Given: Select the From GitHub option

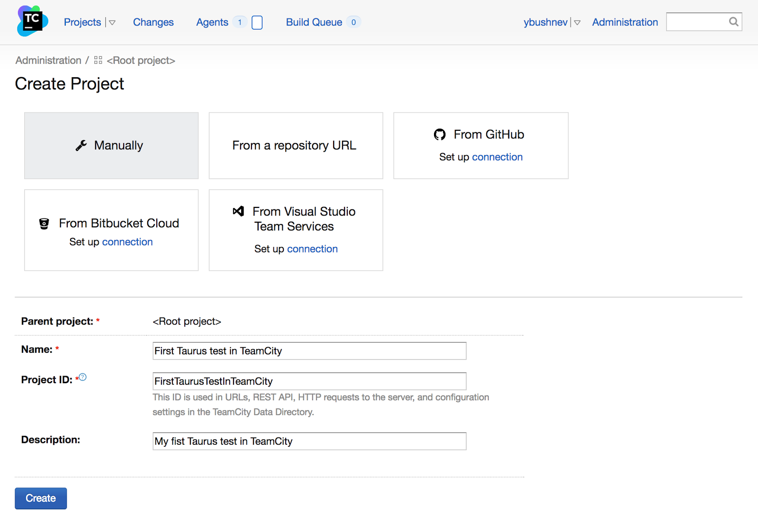Looking at the screenshot, I should 481,145.
